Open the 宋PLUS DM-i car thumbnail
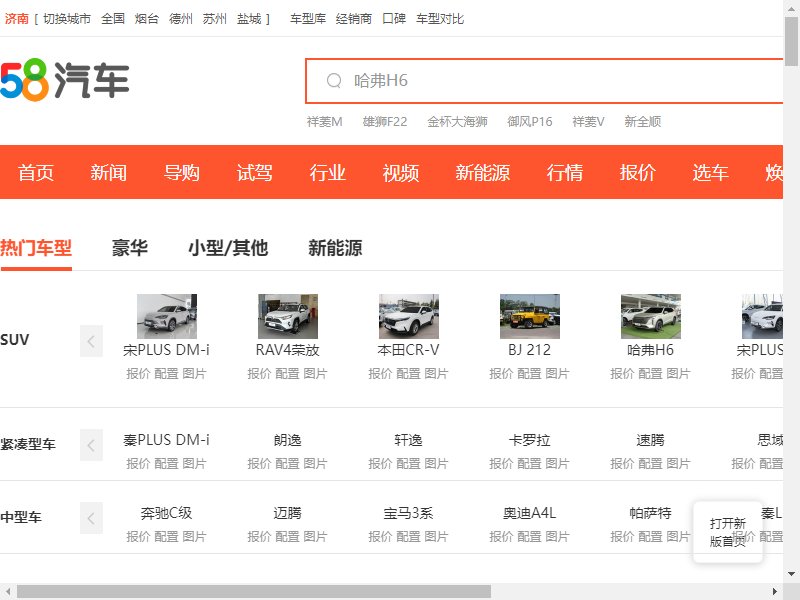The height and width of the screenshot is (600, 800). pos(167,316)
